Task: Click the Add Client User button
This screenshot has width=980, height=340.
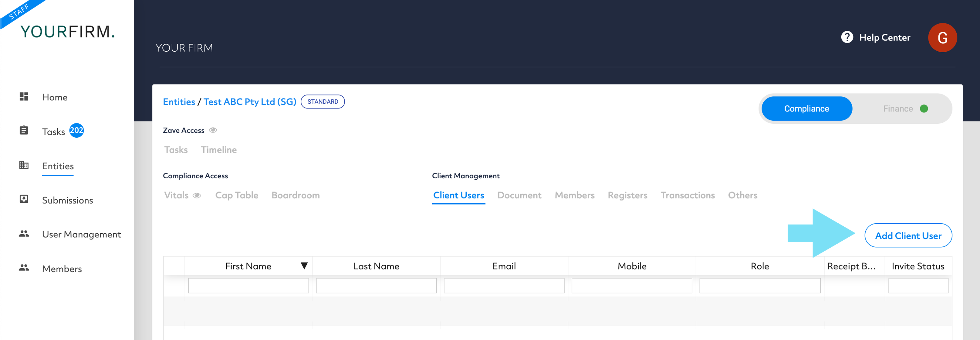Action: click(908, 235)
